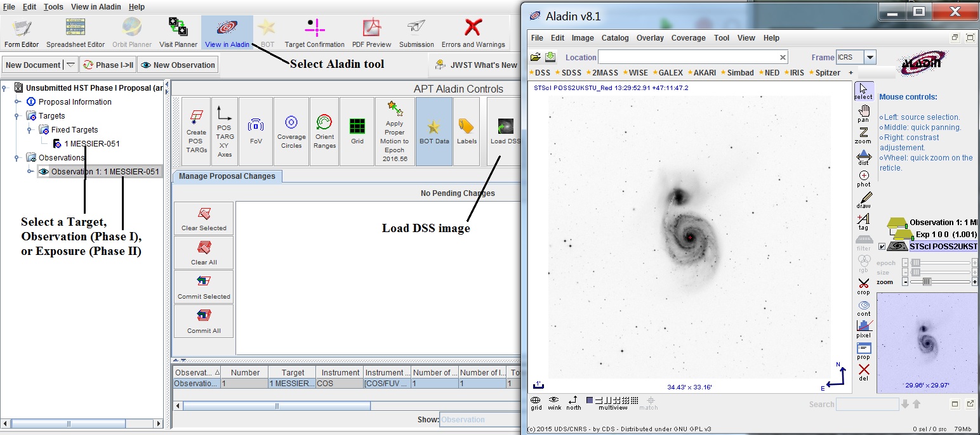Toggle north-up orientation in Aladin

coord(573,403)
